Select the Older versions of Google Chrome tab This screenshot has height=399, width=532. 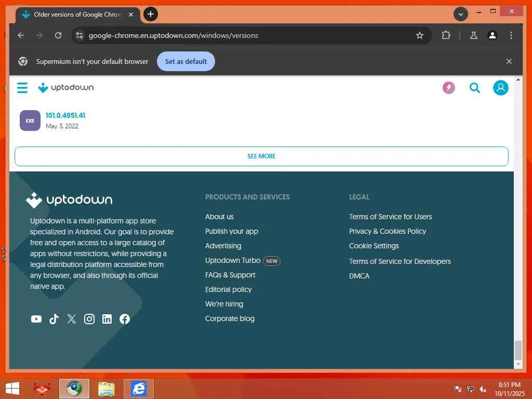point(77,15)
